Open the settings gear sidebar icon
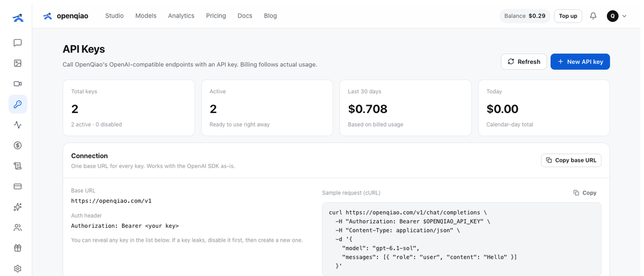This screenshot has width=644, height=276. pos(18,268)
